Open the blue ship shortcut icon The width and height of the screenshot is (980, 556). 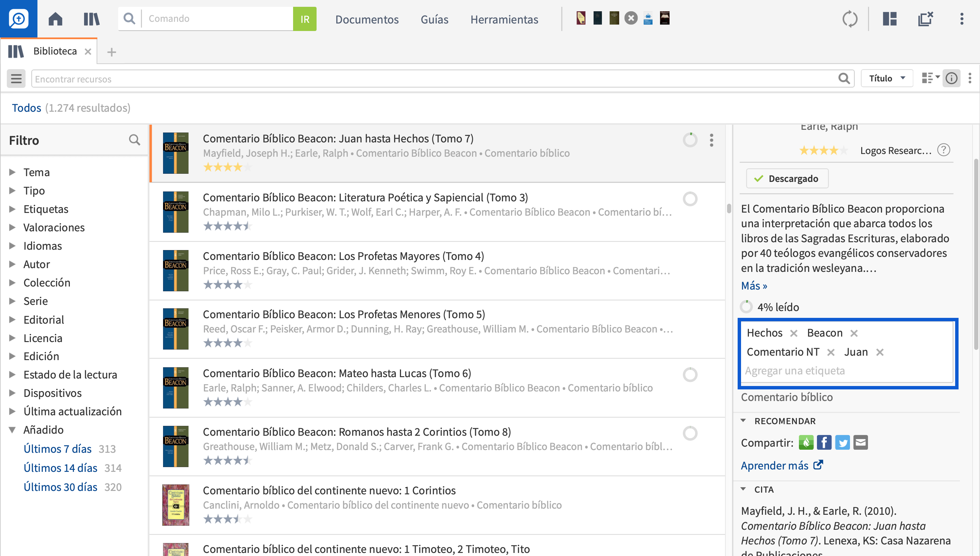click(648, 18)
